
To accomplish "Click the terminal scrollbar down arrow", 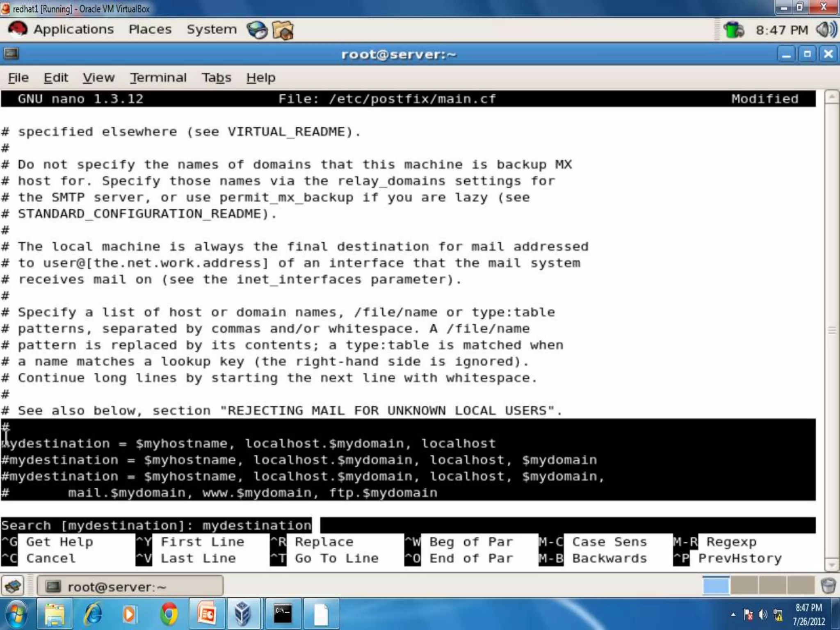I will click(x=831, y=565).
